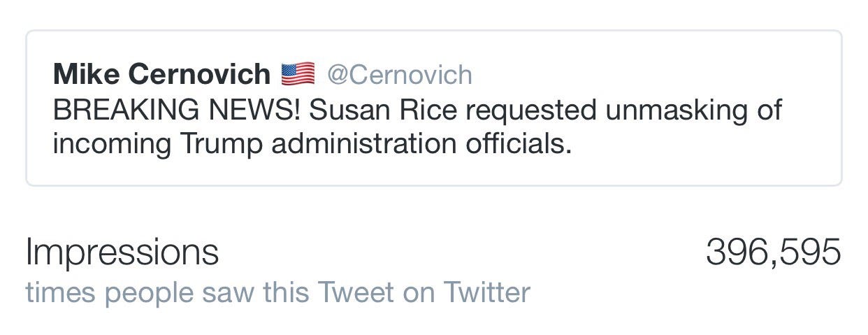868x335 pixels.
Task: Click the Impressions label
Action: click(x=122, y=252)
